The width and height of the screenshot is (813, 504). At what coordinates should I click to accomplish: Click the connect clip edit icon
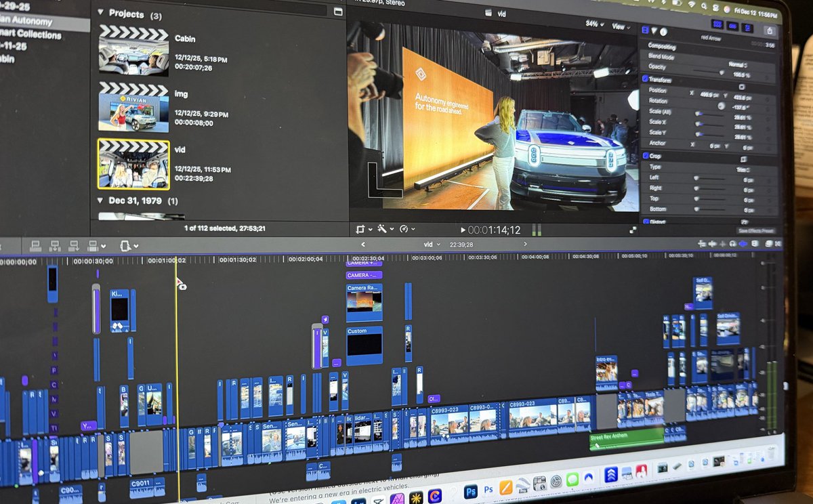coord(36,246)
